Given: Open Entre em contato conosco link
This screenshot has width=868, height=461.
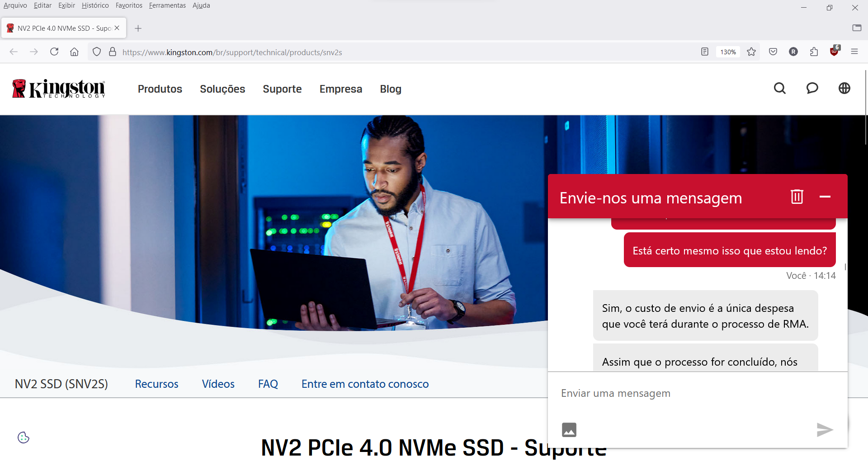Looking at the screenshot, I should [x=365, y=384].
